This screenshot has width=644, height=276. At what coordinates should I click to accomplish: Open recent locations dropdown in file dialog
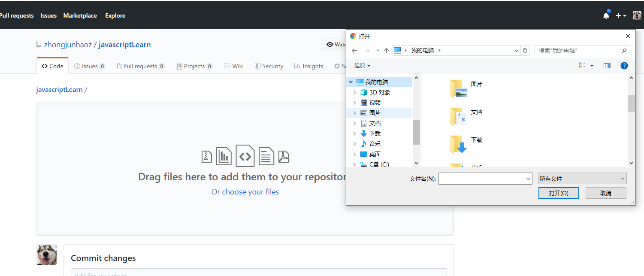378,51
